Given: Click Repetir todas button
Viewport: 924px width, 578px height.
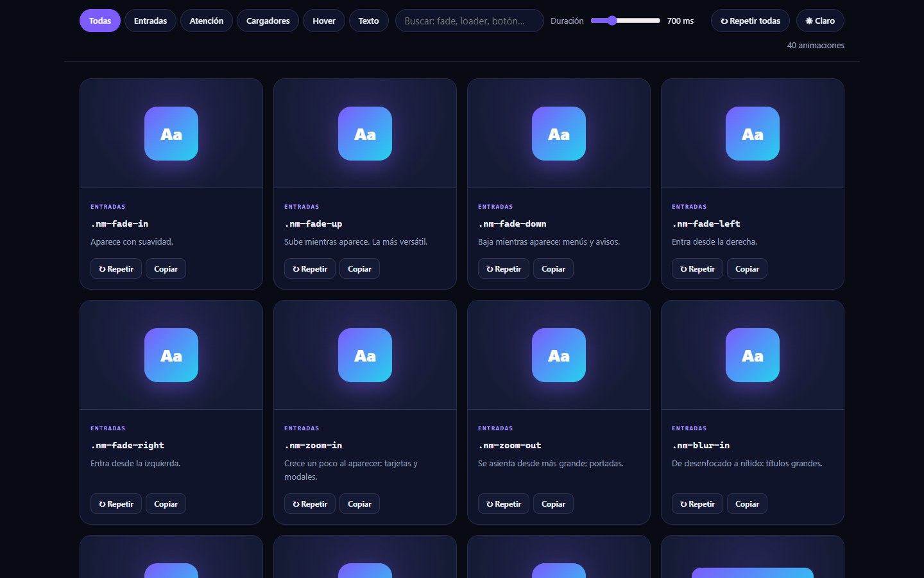Looking at the screenshot, I should pos(750,21).
